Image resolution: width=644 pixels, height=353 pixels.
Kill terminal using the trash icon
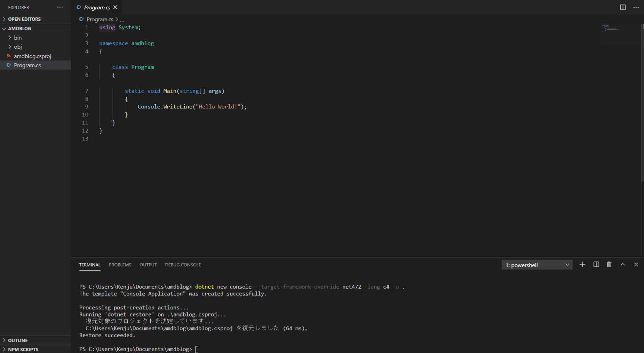tap(609, 265)
